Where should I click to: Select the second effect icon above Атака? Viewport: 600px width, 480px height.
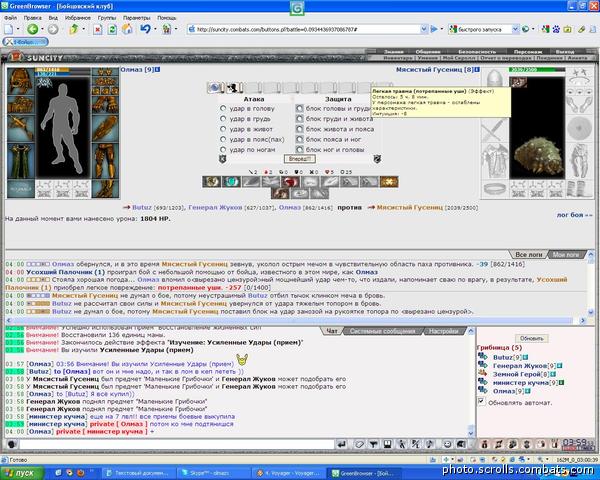233,88
